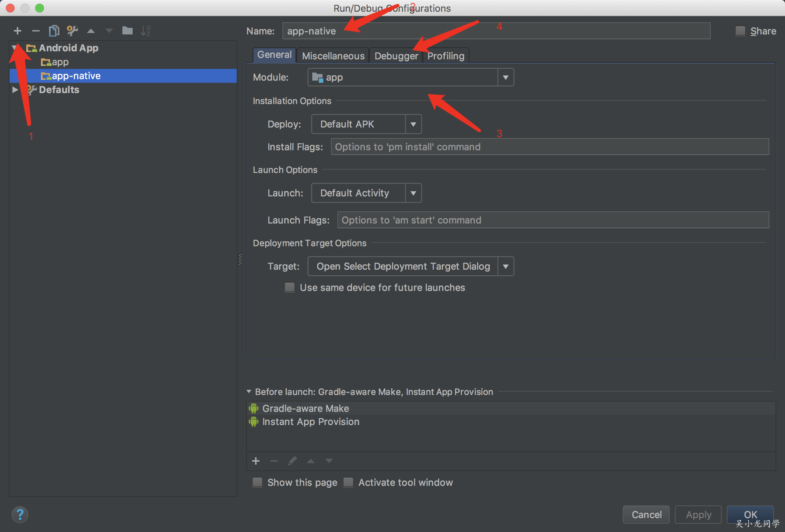This screenshot has height=532, width=785.
Task: Sort configurations alphabetically
Action: coord(145,31)
